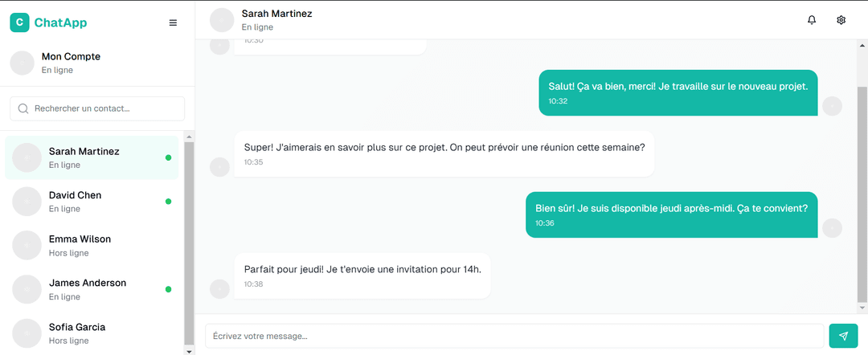868x355 pixels.
Task: Click Mon Compte account name
Action: point(71,57)
